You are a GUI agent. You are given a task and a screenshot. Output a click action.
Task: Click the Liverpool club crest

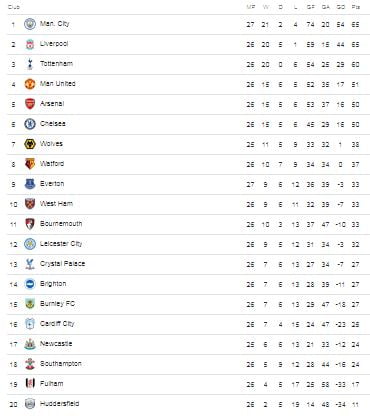click(30, 44)
